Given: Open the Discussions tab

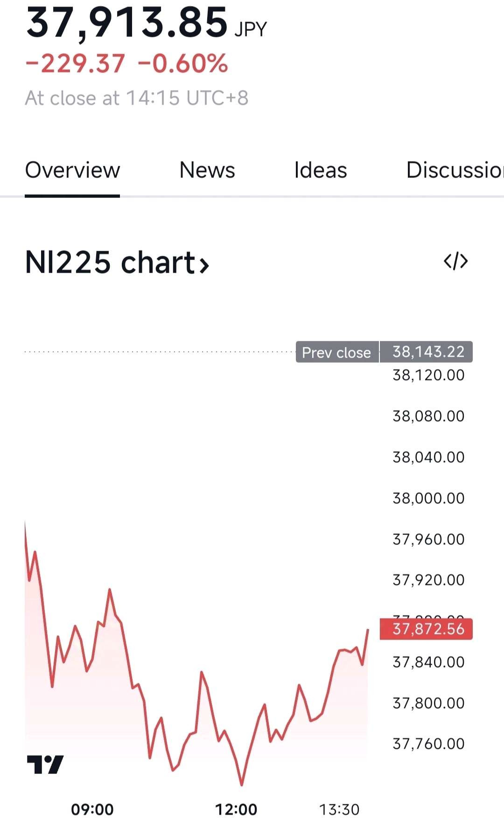Looking at the screenshot, I should pyautogui.click(x=455, y=170).
